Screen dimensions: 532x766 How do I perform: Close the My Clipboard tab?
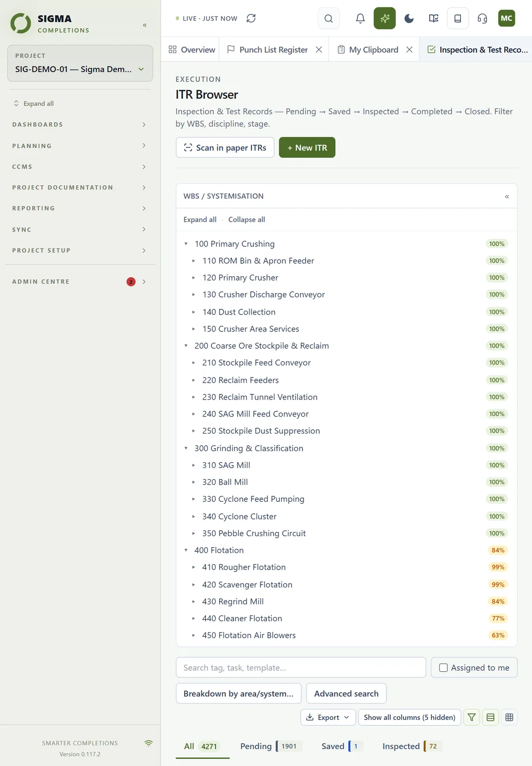click(x=409, y=49)
